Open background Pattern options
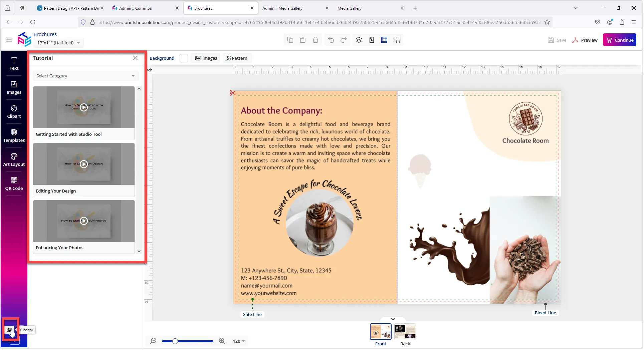The image size is (644, 350). [x=237, y=58]
